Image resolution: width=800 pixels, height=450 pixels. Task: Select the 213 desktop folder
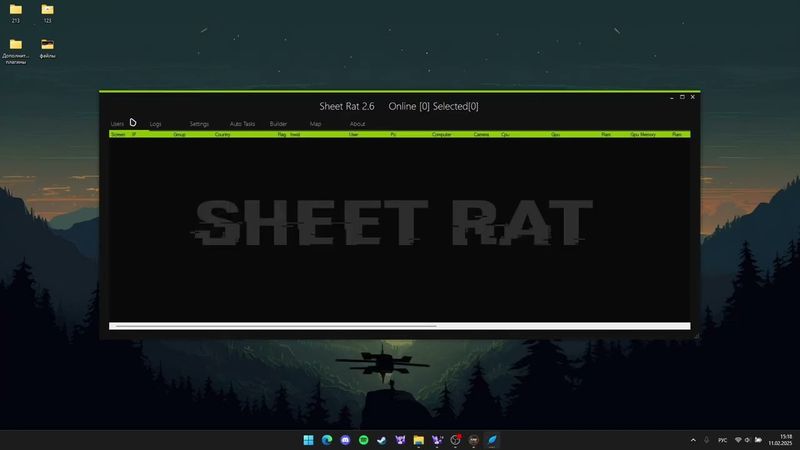(x=16, y=13)
